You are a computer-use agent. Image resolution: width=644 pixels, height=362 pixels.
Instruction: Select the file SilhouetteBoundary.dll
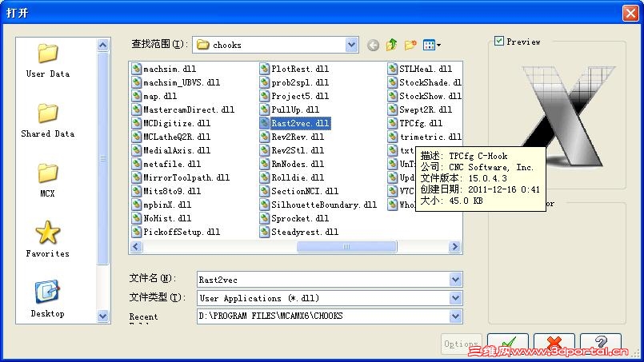coord(318,205)
